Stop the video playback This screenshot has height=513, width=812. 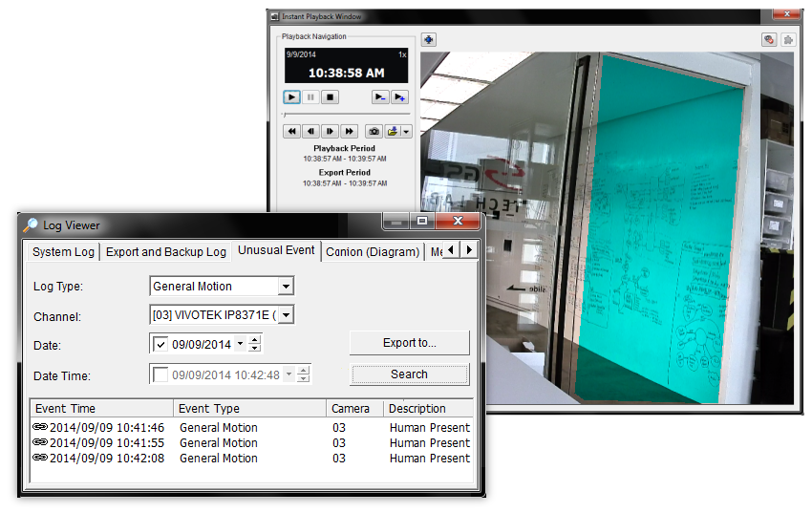coord(330,97)
